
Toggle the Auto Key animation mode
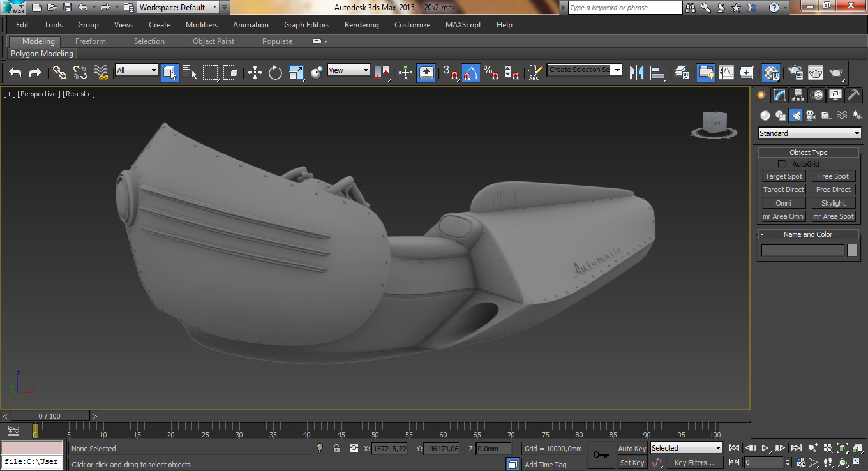pos(631,448)
